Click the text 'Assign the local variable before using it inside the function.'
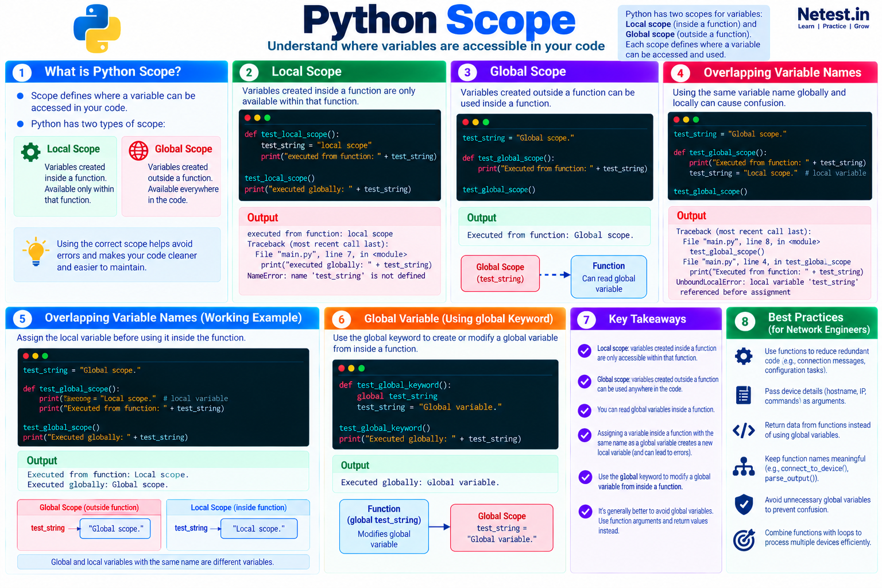Image resolution: width=882 pixels, height=588 pixels. coord(131,338)
